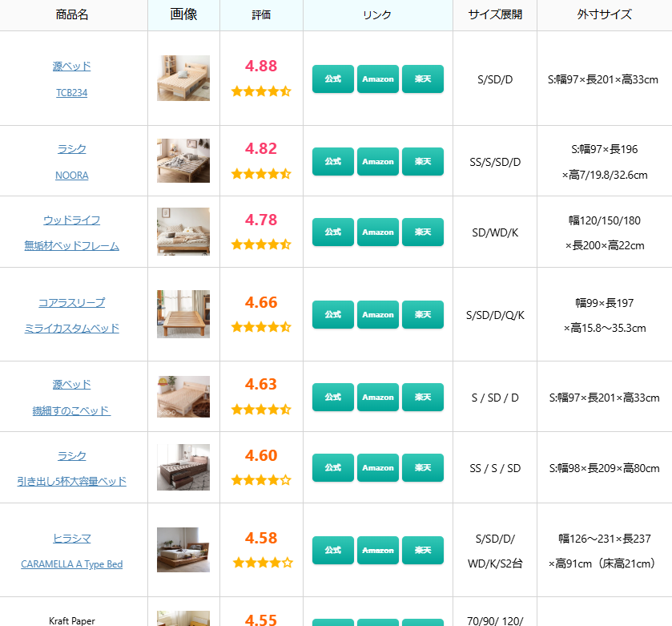Click the SD/WD/K size cell
672x626 pixels.
pyautogui.click(x=495, y=232)
